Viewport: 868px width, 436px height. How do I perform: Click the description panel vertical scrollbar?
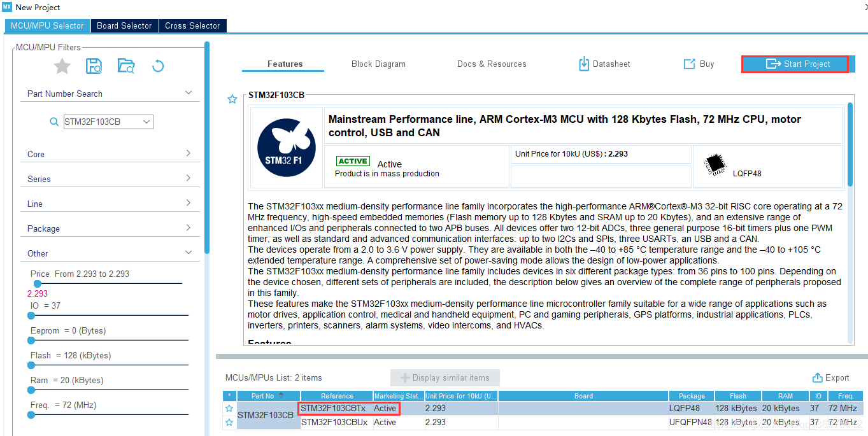[x=850, y=144]
